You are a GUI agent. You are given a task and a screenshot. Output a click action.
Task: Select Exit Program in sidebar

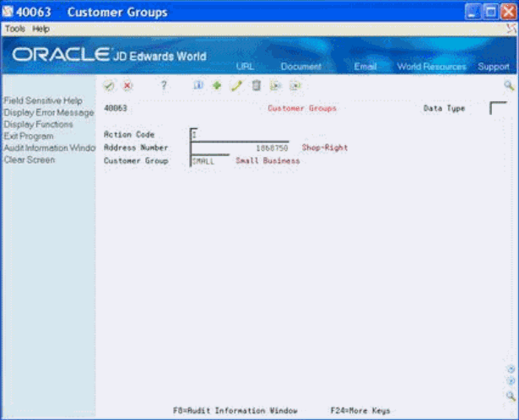(29, 137)
